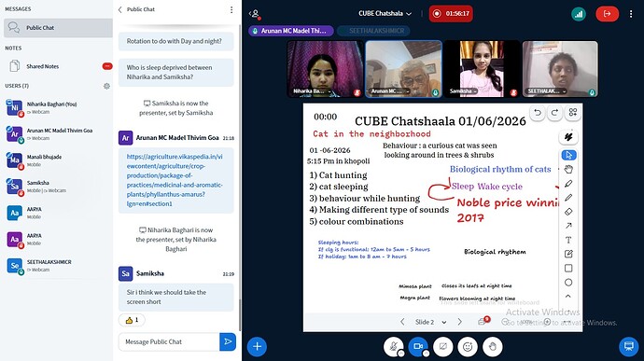Toggle screen share button
The height and width of the screenshot is (361, 644).
(x=442, y=347)
